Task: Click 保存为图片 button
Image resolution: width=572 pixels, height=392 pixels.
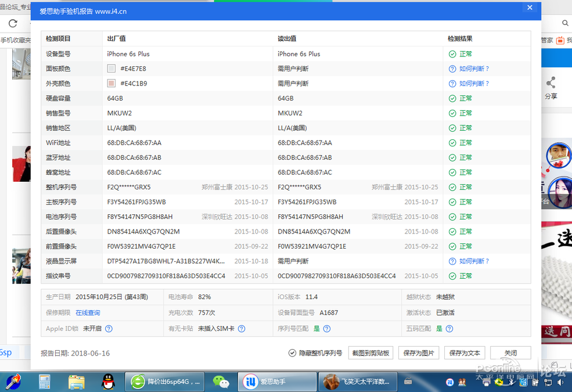Action: (x=419, y=353)
